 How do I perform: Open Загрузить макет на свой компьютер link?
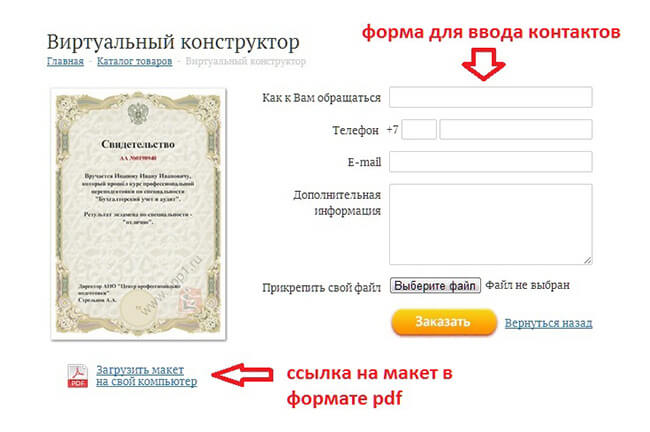(x=146, y=376)
